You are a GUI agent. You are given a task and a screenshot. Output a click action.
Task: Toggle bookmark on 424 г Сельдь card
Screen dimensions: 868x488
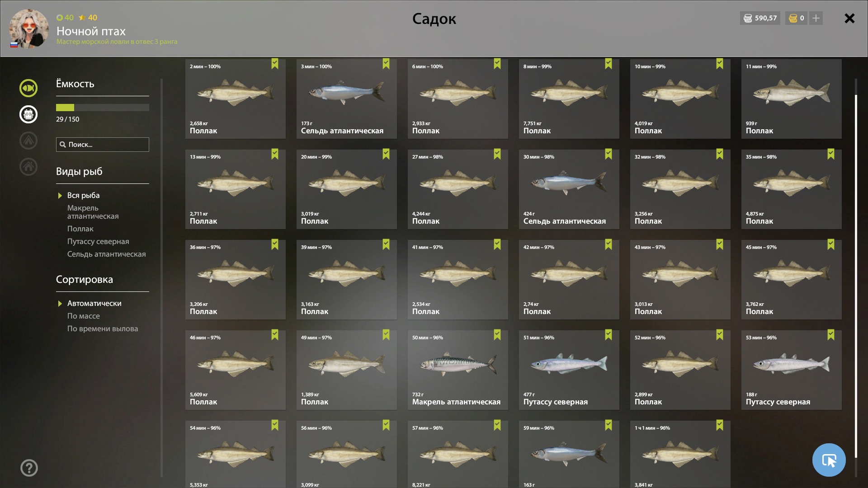(x=609, y=154)
